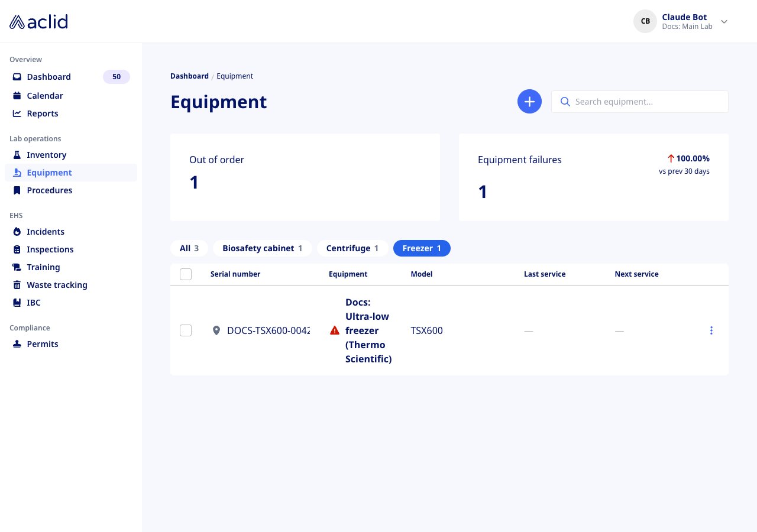757x532 pixels.
Task: Open the Inventory flask item
Action: click(71, 155)
